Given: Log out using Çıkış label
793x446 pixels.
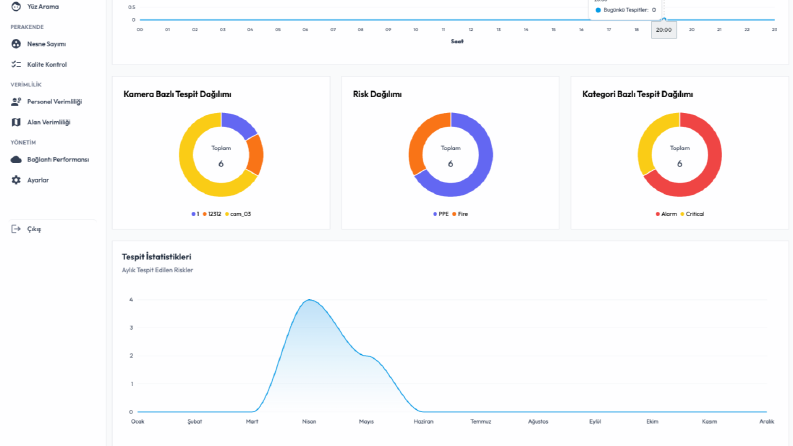Looking at the screenshot, I should click(x=34, y=229).
